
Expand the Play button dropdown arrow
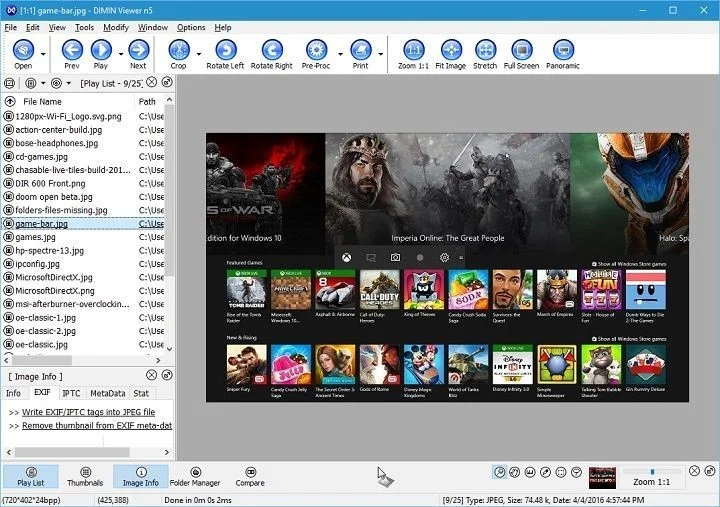(x=121, y=54)
